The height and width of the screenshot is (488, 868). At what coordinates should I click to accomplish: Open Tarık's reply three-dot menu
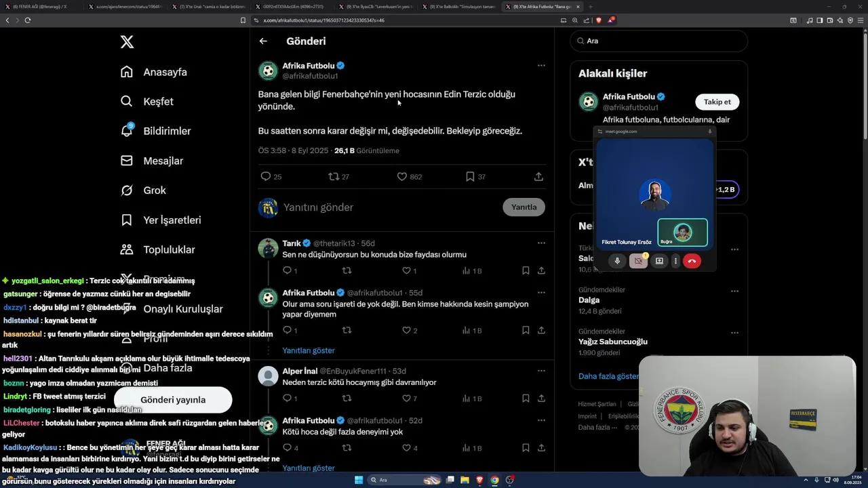541,243
